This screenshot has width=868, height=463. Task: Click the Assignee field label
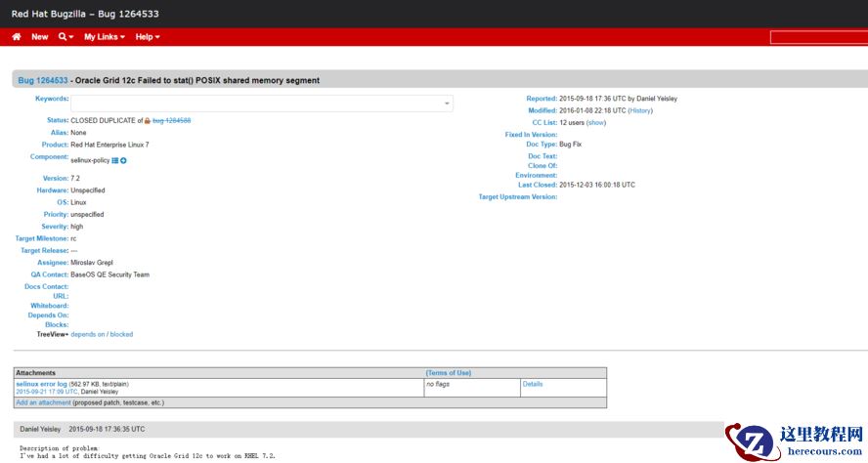coord(53,263)
